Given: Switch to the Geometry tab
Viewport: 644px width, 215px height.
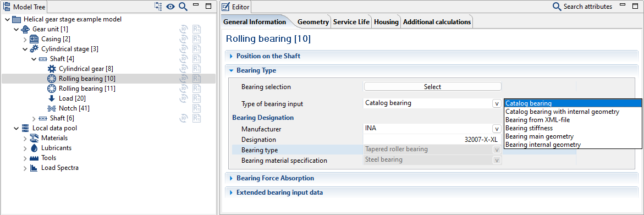Looking at the screenshot, I should pyautogui.click(x=313, y=22).
